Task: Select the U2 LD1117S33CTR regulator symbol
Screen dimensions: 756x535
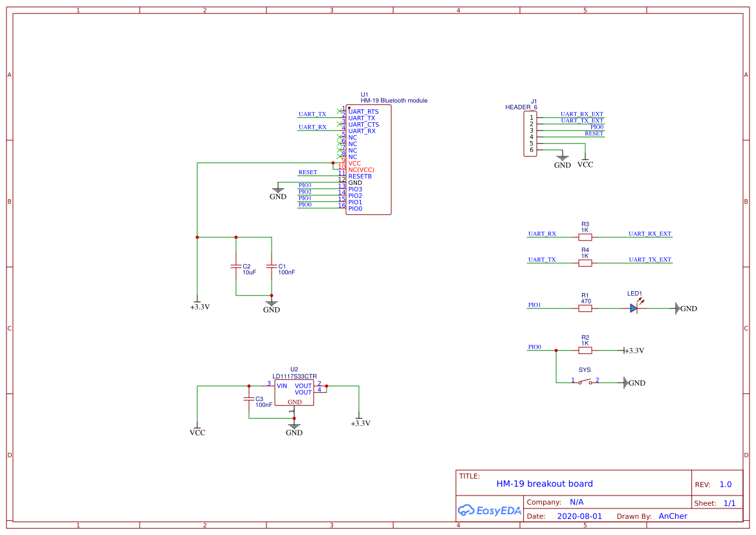Action: pos(294,393)
